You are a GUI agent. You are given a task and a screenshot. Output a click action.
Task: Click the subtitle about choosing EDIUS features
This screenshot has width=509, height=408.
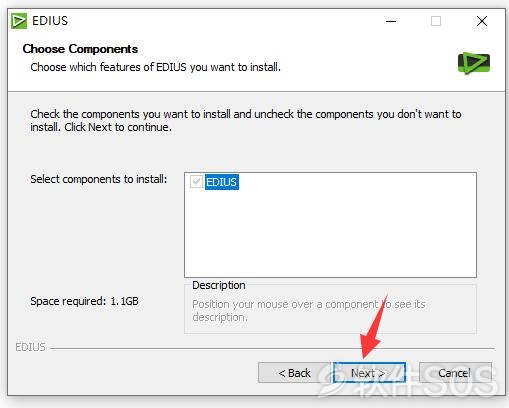(156, 67)
